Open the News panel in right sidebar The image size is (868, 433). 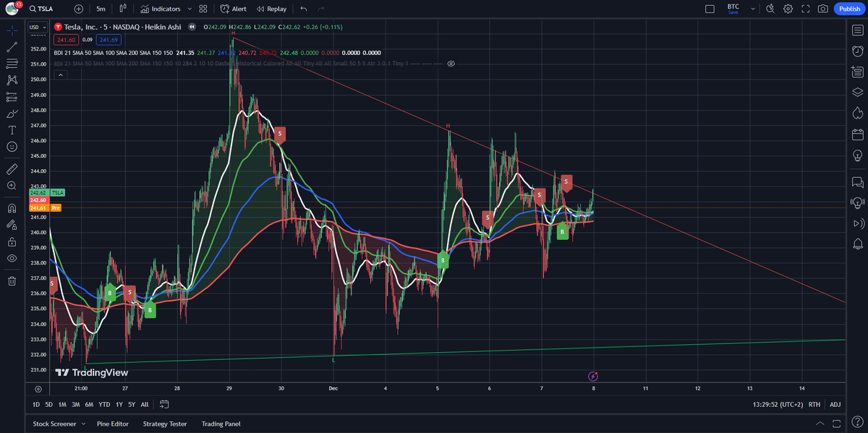point(858,71)
